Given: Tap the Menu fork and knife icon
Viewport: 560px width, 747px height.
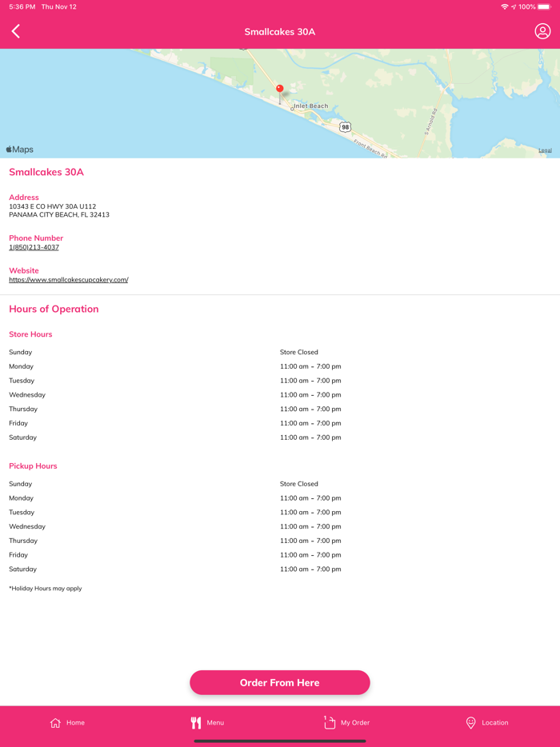Looking at the screenshot, I should click(x=196, y=723).
